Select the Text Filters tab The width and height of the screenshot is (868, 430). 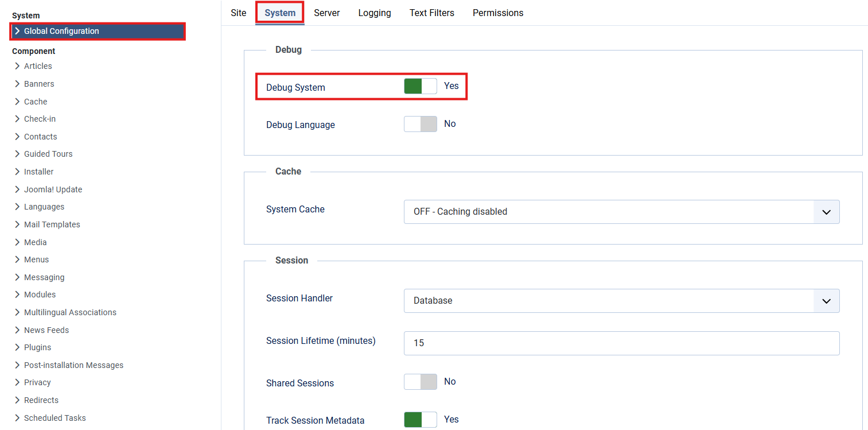(x=431, y=13)
